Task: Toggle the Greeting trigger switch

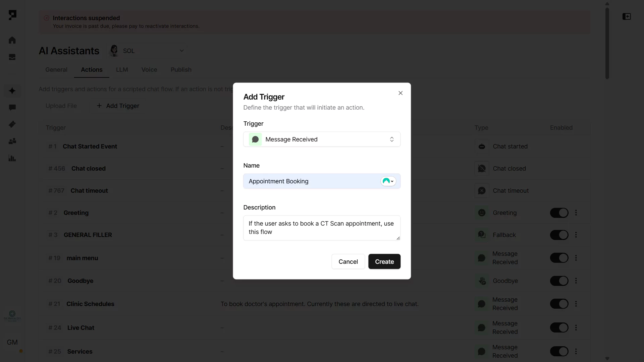Action: coord(559,213)
